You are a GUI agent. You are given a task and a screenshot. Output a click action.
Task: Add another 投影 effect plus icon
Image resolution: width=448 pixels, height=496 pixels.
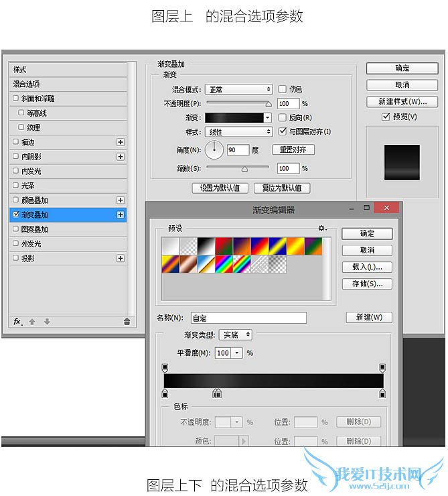click(x=121, y=259)
